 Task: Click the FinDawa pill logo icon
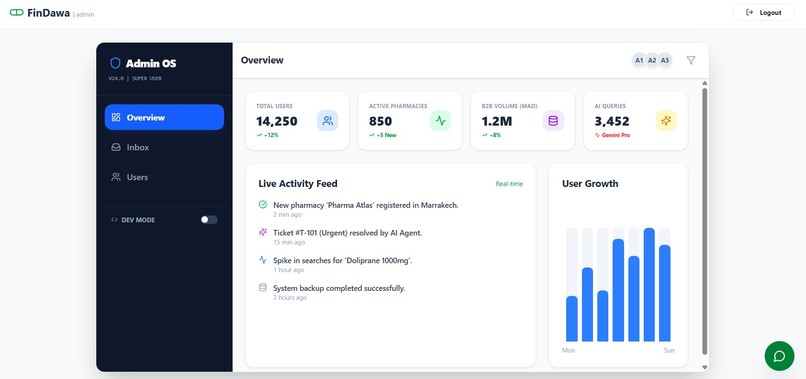coord(16,13)
